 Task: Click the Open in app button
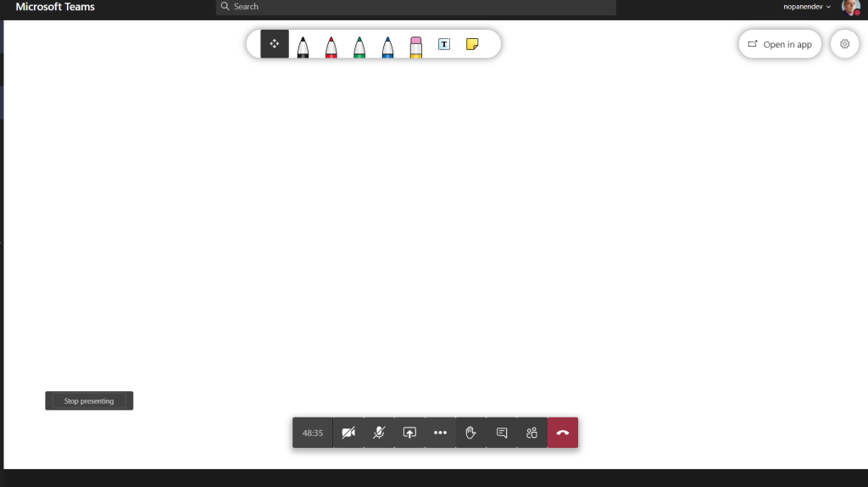pyautogui.click(x=780, y=44)
